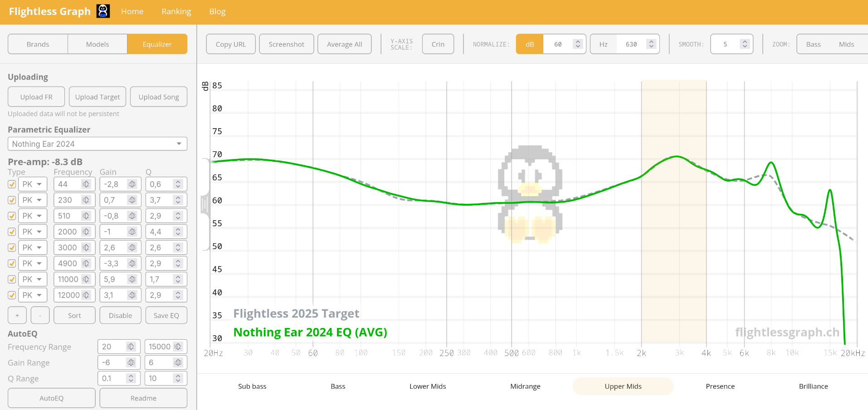This screenshot has height=410, width=868.
Task: Switch to the Brands tab
Action: [x=38, y=44]
